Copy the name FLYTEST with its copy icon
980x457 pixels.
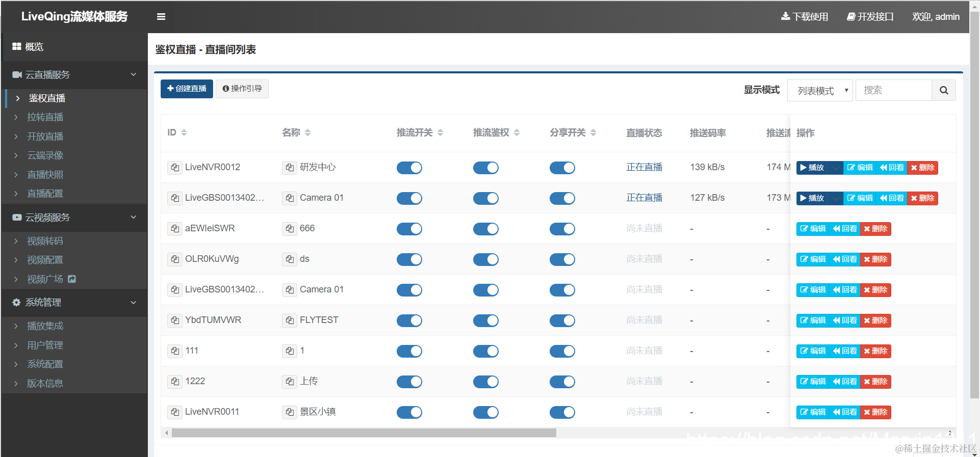tap(290, 320)
